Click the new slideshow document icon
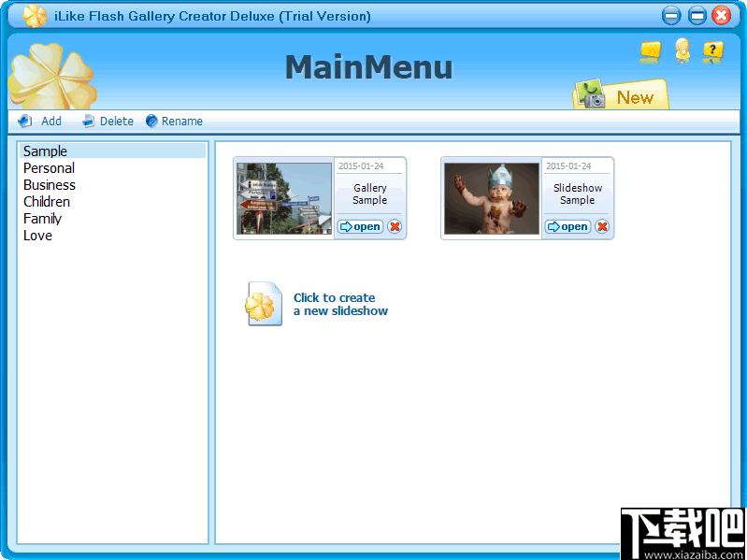This screenshot has height=560, width=747. (265, 304)
